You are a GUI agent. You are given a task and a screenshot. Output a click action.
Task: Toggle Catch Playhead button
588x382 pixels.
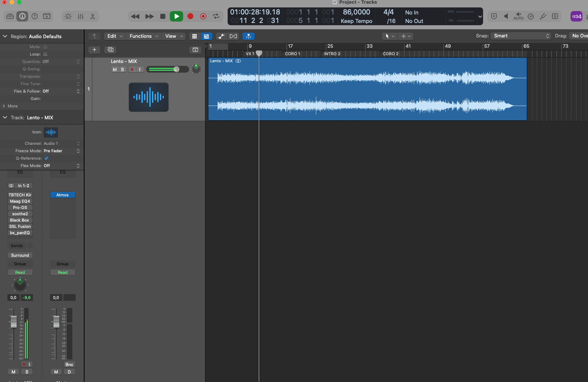(x=248, y=36)
